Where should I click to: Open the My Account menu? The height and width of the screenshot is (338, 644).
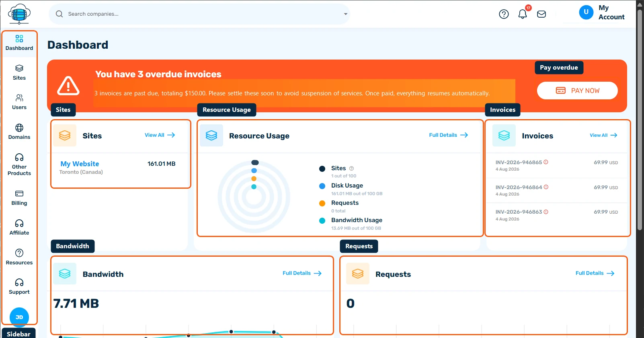coord(602,12)
